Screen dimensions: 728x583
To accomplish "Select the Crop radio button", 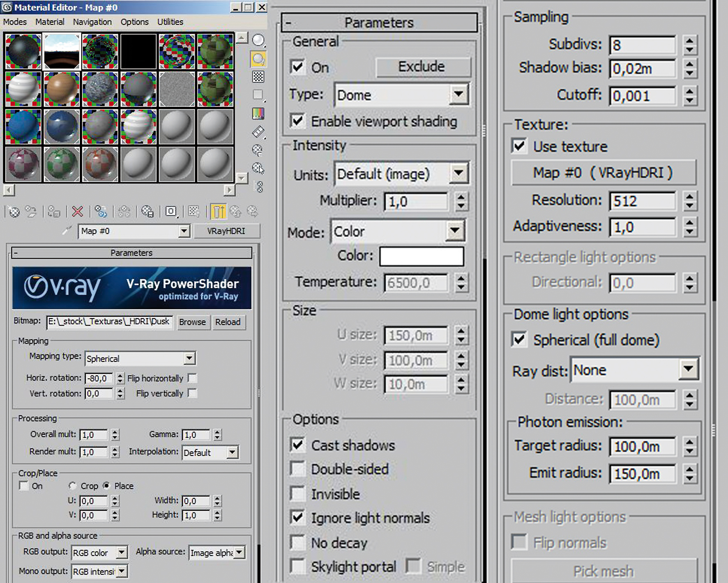I will click(x=73, y=486).
